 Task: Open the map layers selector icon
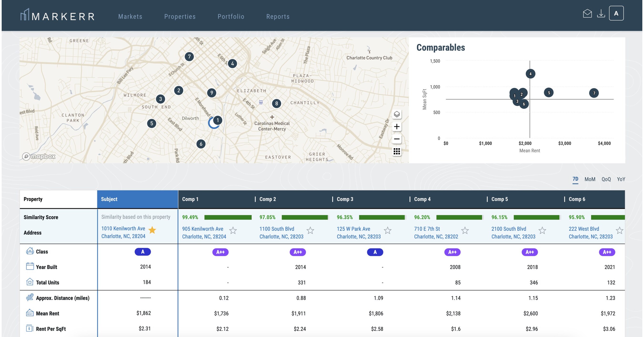click(x=397, y=114)
